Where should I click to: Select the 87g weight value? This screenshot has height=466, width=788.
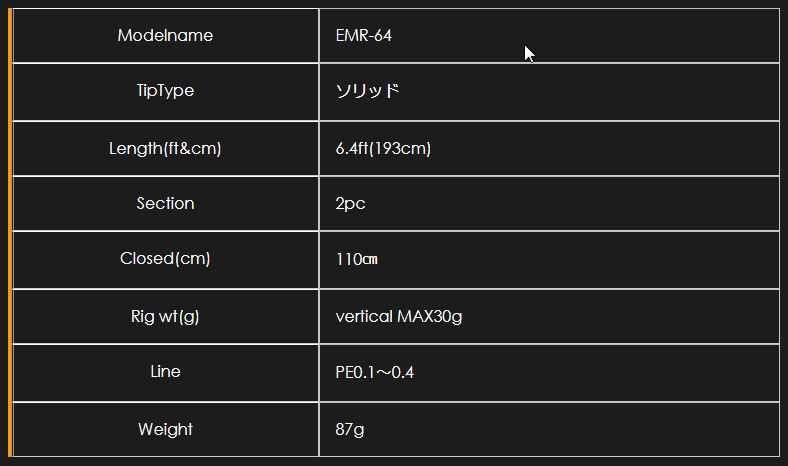pos(350,429)
